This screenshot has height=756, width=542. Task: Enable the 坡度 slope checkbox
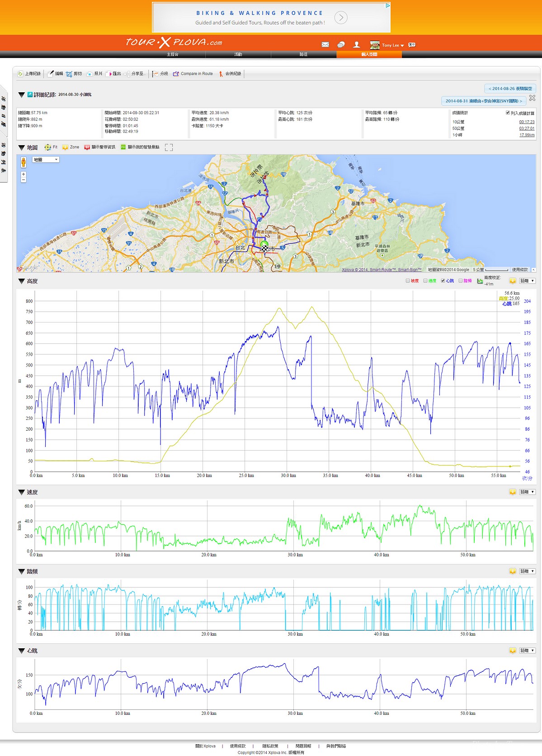pyautogui.click(x=408, y=281)
